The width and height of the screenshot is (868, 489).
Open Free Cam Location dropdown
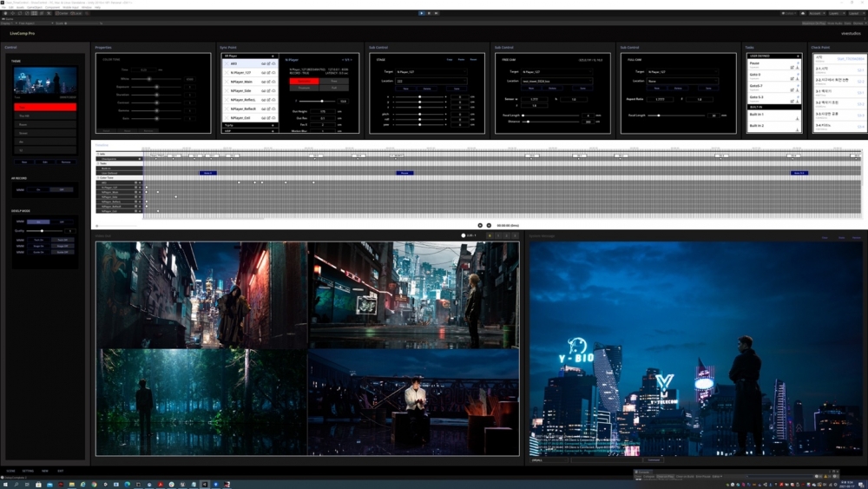point(556,81)
